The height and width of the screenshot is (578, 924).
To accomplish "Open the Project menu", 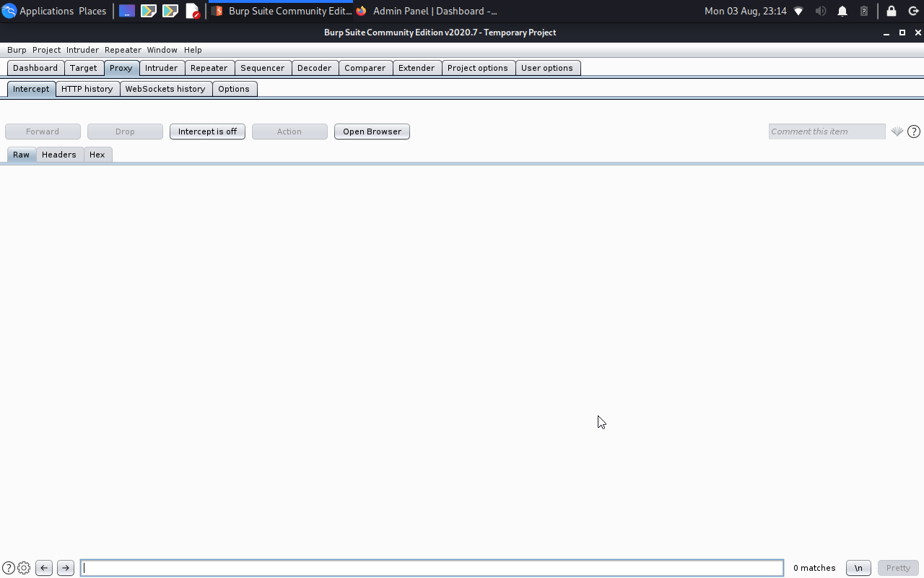I will (x=46, y=50).
